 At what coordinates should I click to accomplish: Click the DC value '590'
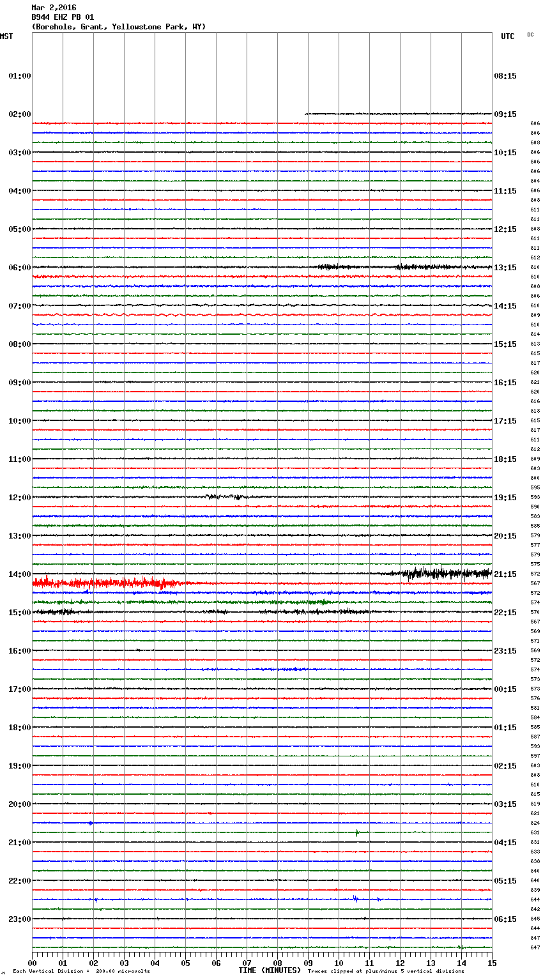tap(535, 507)
